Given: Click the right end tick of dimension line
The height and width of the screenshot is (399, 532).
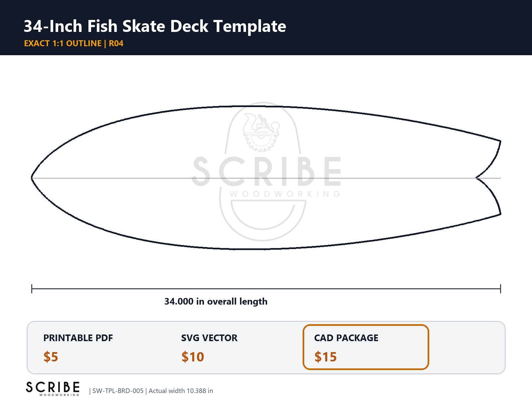Looking at the screenshot, I should (500, 289).
